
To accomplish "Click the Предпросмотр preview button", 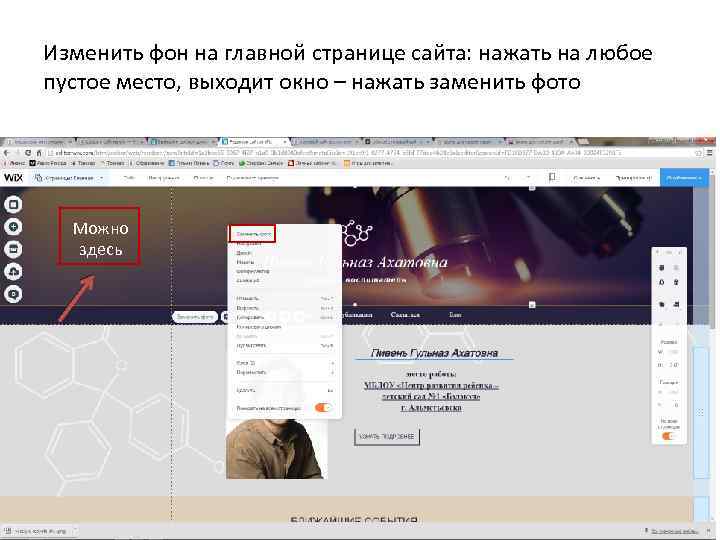I will 634,178.
